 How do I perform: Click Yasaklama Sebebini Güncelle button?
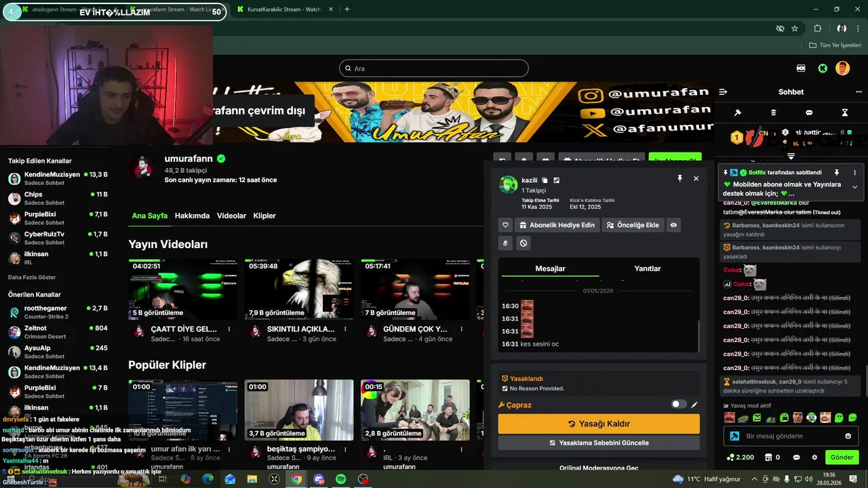pos(599,443)
